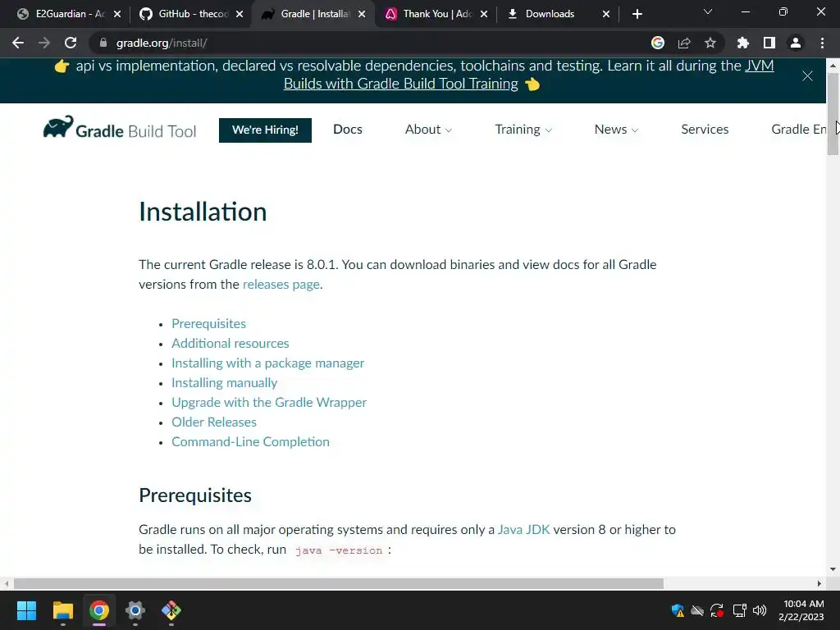
Task: Open Older Releases link
Action: point(214,422)
